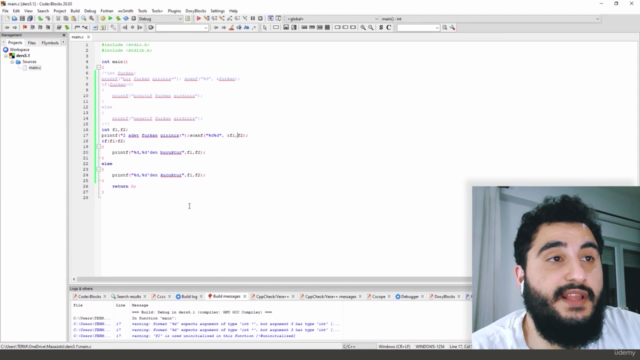The image size is (640, 360).
Task: Close the Management panel
Action: pyautogui.click(x=64, y=35)
